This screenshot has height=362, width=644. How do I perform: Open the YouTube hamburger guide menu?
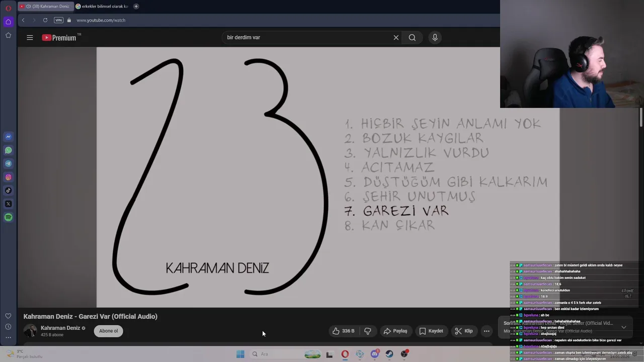(x=30, y=37)
